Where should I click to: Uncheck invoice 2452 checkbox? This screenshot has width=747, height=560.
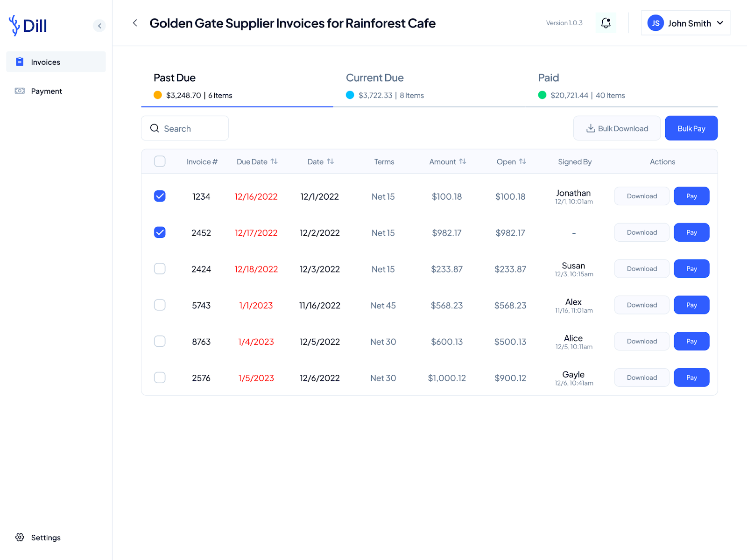(x=160, y=232)
